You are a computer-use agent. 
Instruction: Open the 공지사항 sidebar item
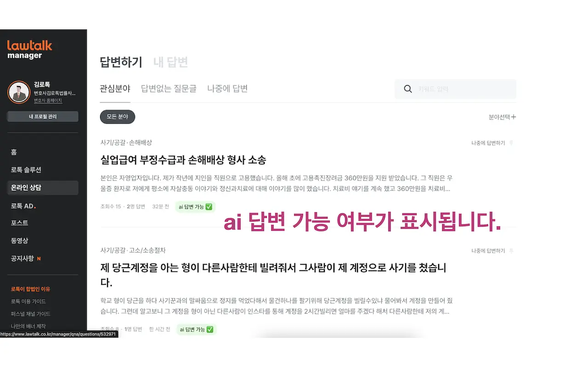tap(23, 259)
